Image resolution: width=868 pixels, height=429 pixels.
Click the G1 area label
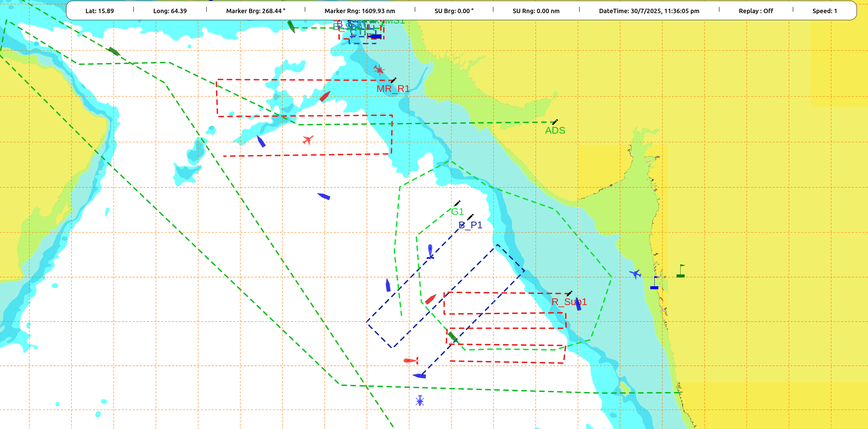[x=457, y=212]
